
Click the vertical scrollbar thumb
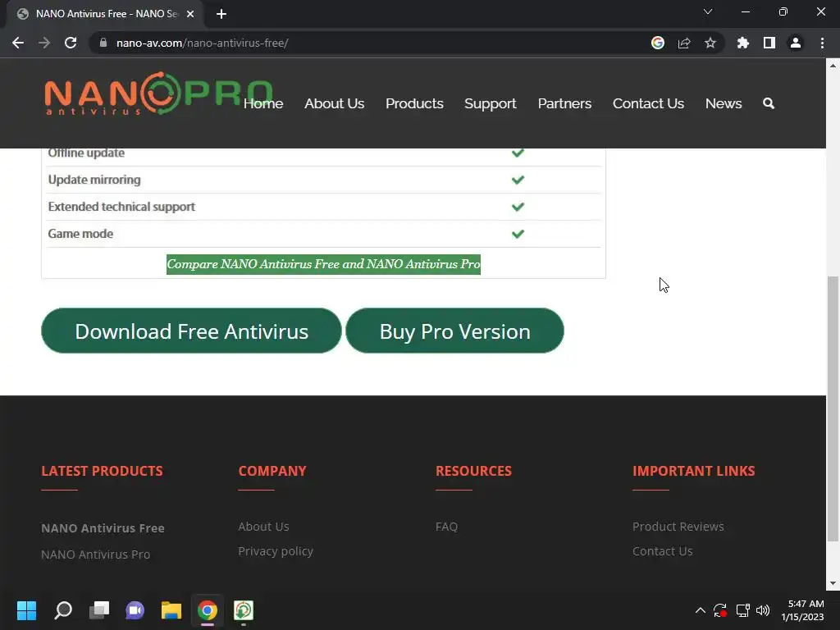(833, 409)
